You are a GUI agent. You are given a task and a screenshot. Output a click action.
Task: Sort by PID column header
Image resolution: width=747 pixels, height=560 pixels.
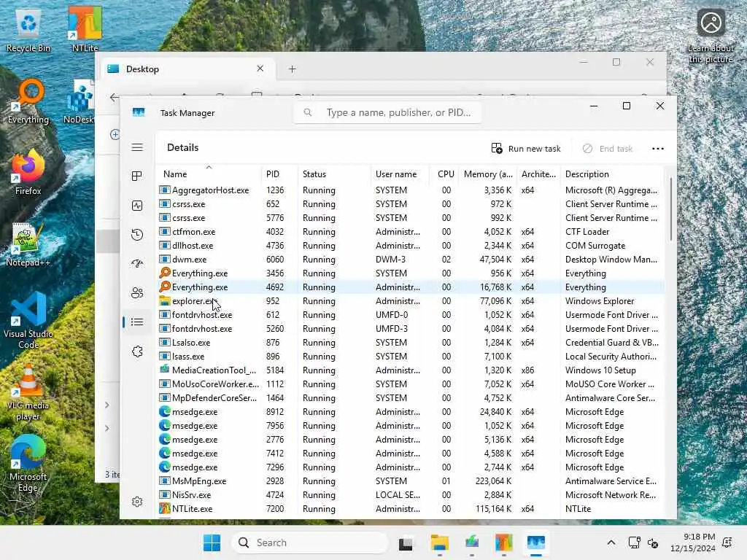click(279, 174)
